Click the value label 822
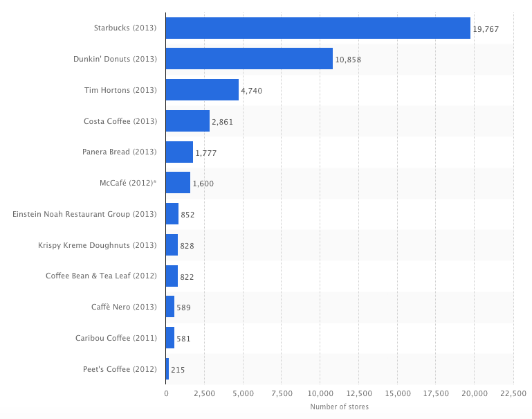Viewport: 532px width, 419px height. (187, 277)
